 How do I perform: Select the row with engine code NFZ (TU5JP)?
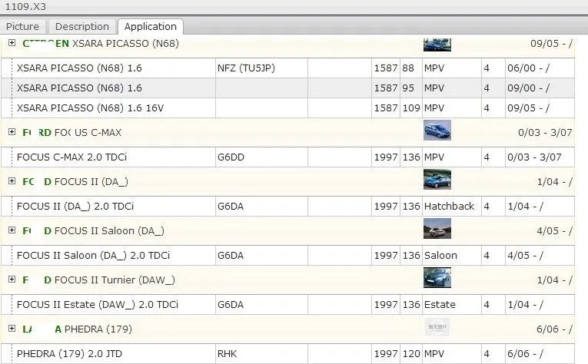287,68
